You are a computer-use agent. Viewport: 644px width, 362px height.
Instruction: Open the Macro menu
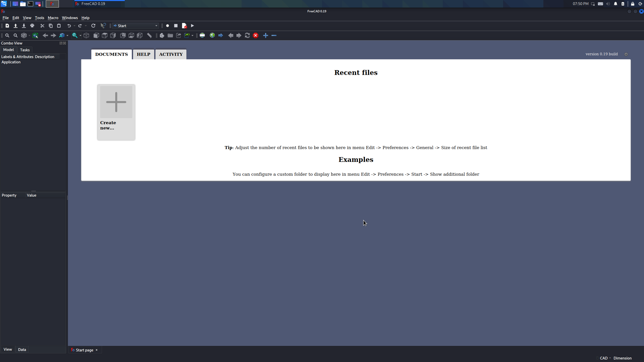coord(53,18)
